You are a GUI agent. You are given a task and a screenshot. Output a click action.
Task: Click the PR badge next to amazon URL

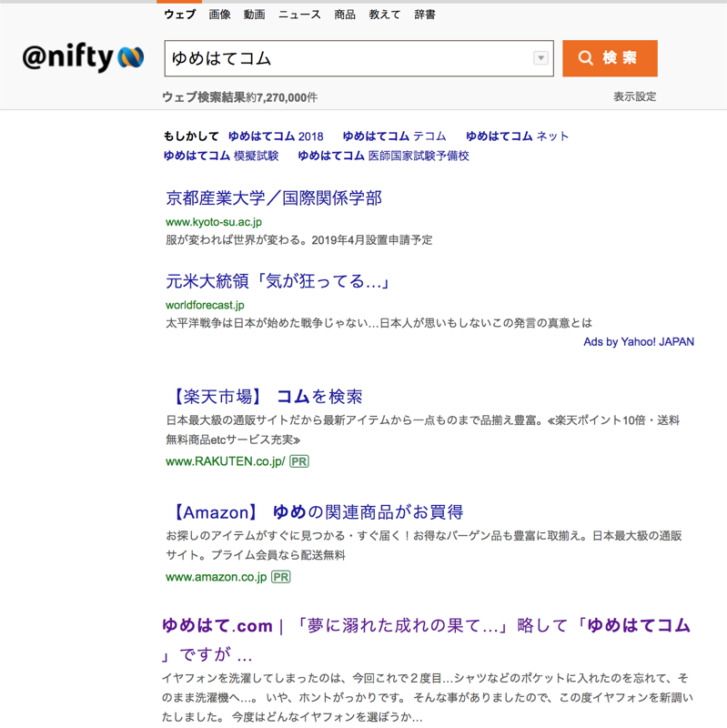[281, 577]
